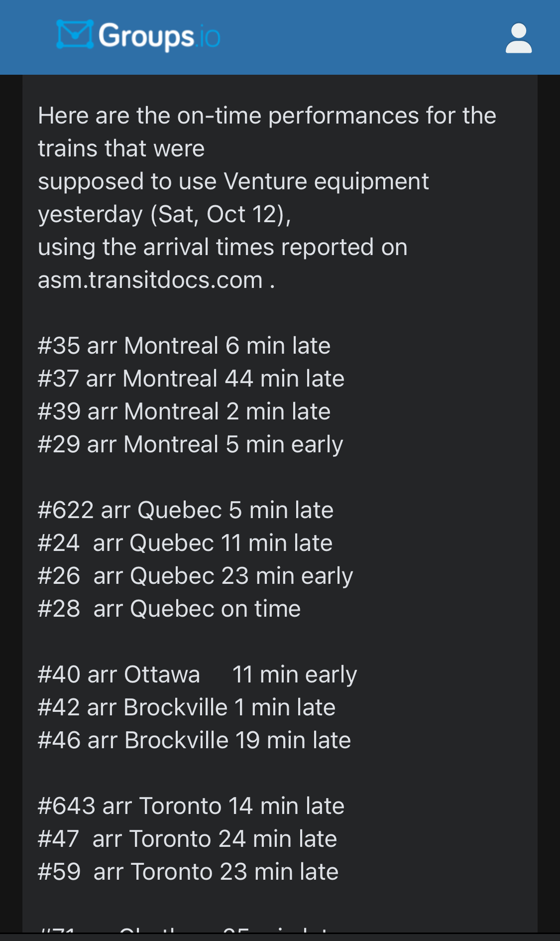This screenshot has width=560, height=941.
Task: Click the '#29 arr Montreal 5 min early' line
Action: (190, 444)
